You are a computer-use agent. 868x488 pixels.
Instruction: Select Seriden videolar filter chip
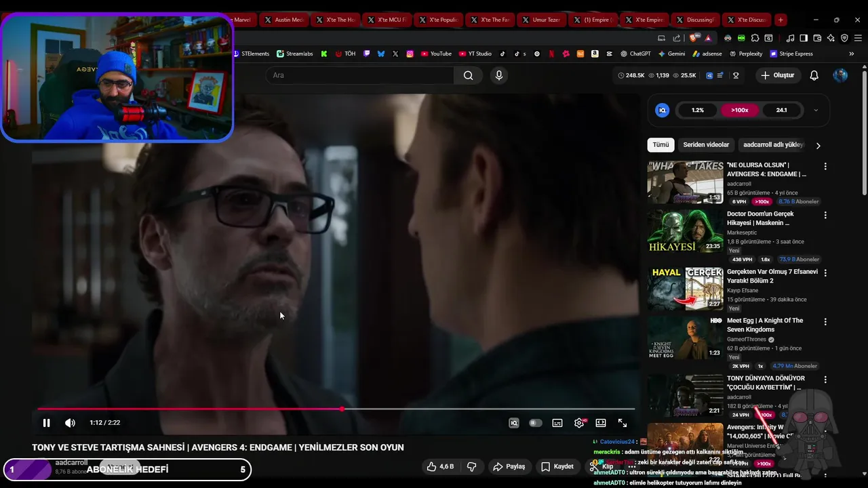pos(706,144)
